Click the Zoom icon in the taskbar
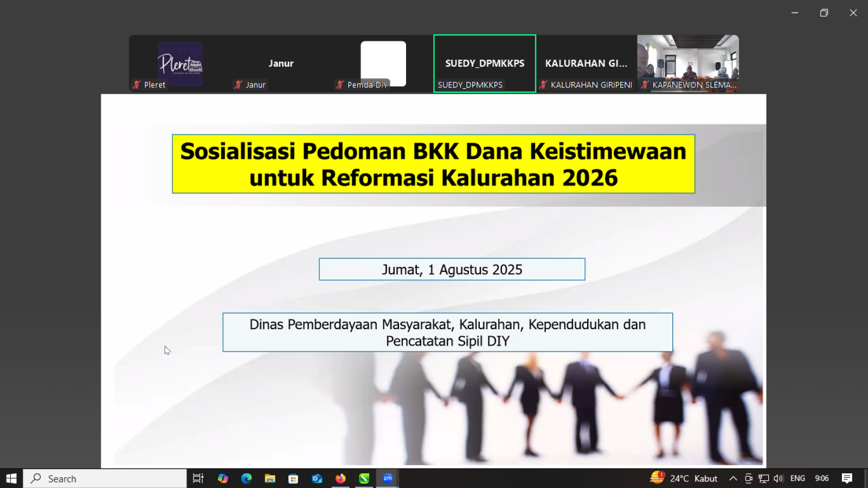Image resolution: width=868 pixels, height=488 pixels. (x=388, y=478)
